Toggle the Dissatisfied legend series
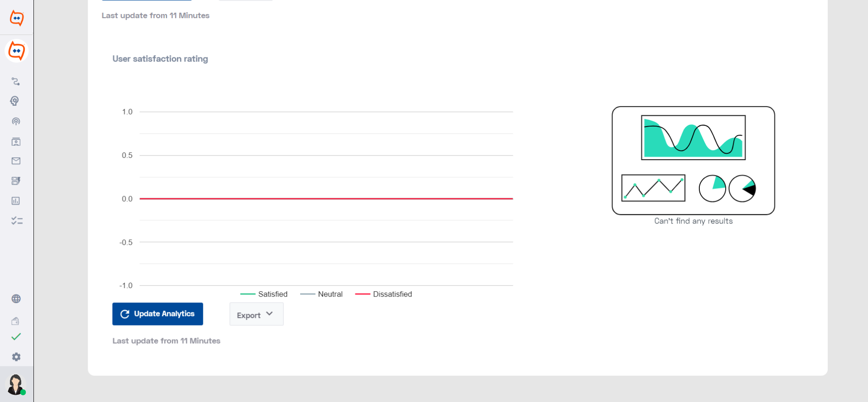 click(383, 294)
